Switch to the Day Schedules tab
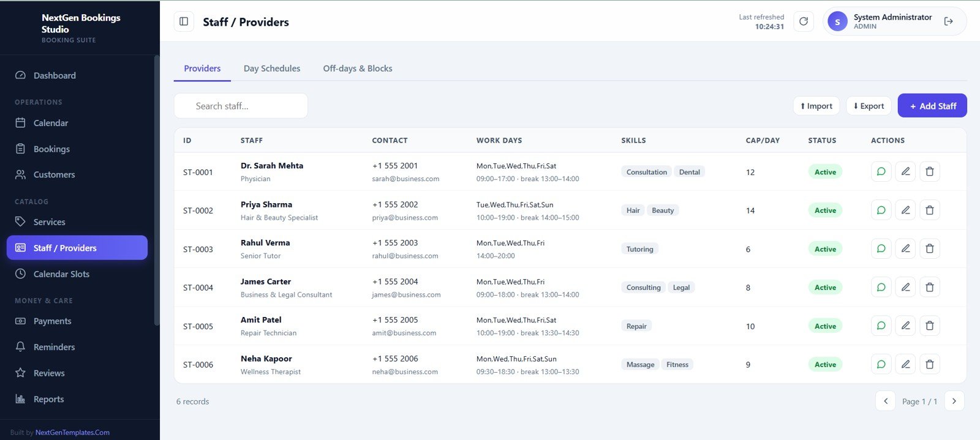 272,69
